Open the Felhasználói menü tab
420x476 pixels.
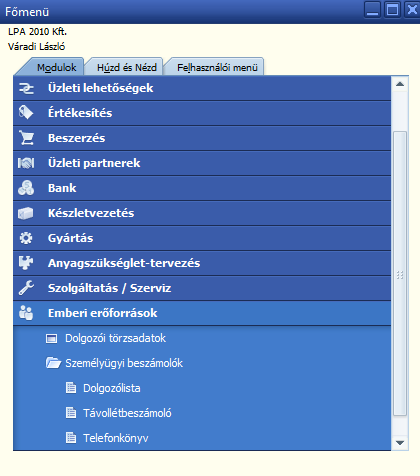[x=217, y=68]
